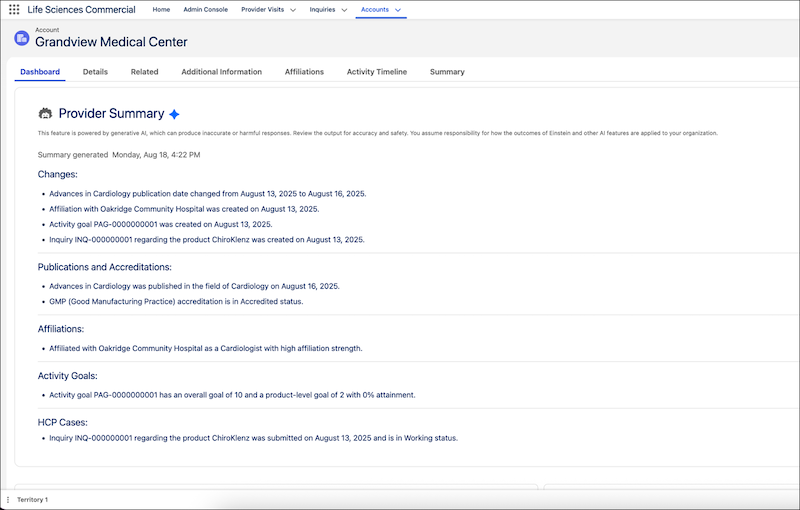Click the generative AI disclaimer text
Image resolution: width=800 pixels, height=510 pixels.
pyautogui.click(x=378, y=133)
